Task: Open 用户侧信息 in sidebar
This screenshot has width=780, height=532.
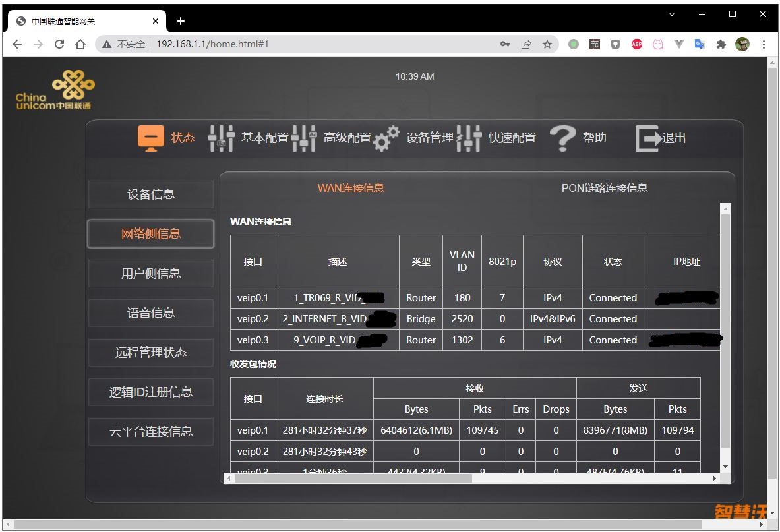Action: [151, 274]
